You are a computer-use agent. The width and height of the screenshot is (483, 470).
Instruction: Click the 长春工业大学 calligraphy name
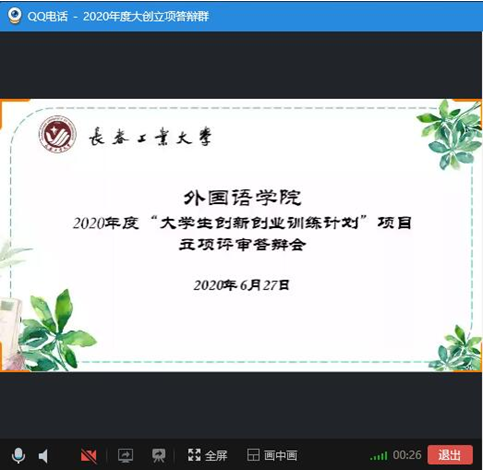click(x=150, y=137)
